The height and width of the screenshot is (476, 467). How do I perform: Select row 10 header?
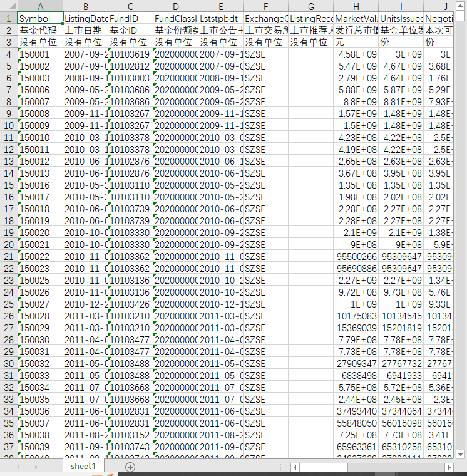pyautogui.click(x=9, y=126)
